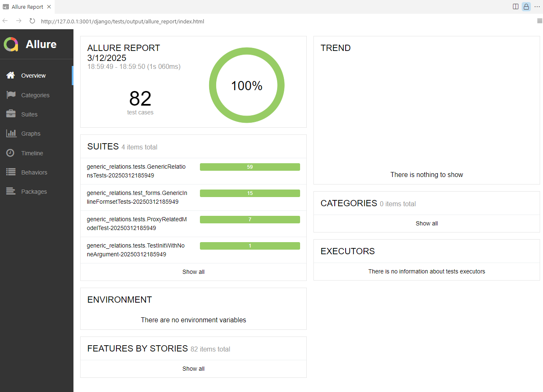Open the TestInitWithNoneArgument suite link
Screen dimensions: 543x392
[x=136, y=250]
